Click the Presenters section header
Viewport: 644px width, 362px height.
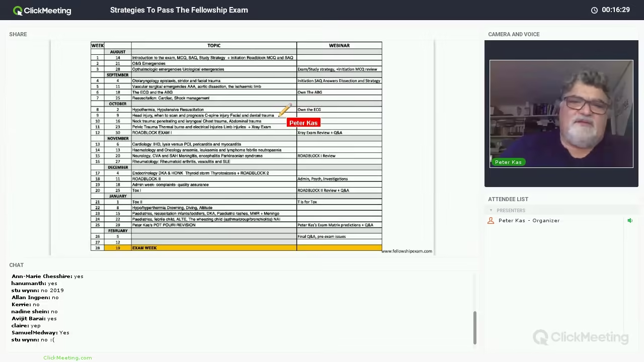(511, 211)
